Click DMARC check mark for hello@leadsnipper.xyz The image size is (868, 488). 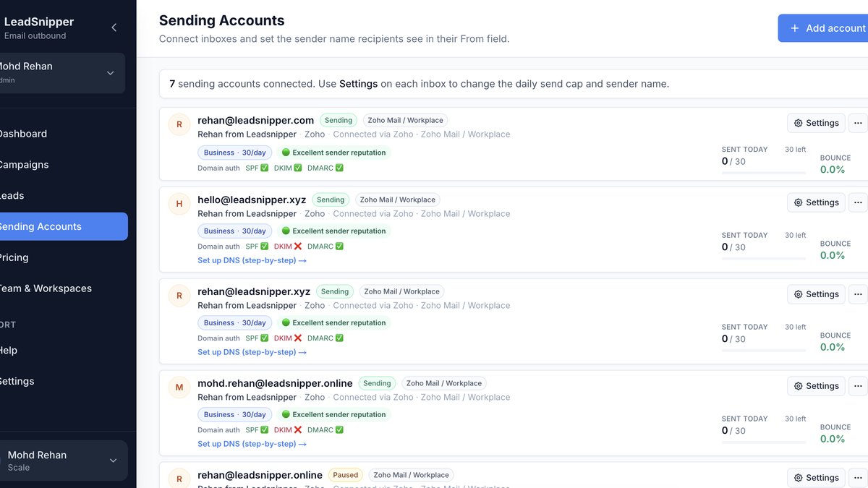[x=340, y=247]
